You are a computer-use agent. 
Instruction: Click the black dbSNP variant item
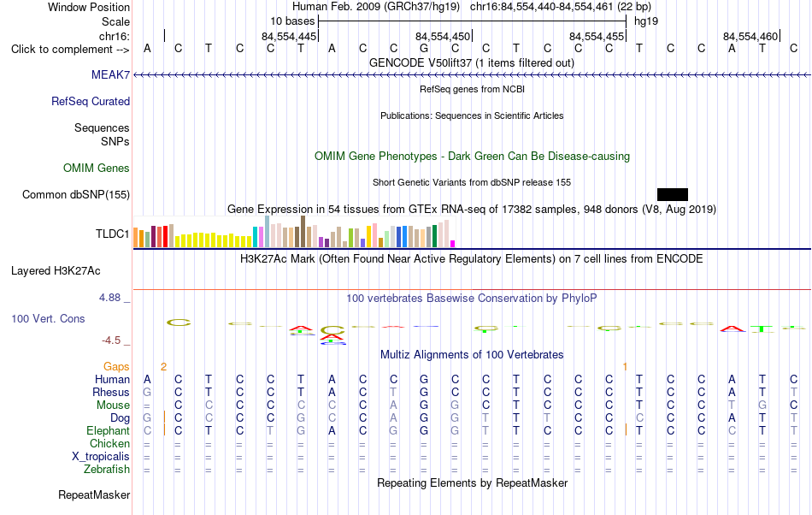point(672,194)
